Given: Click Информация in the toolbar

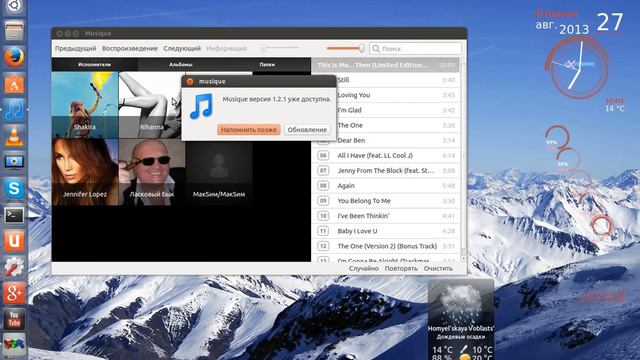Looking at the screenshot, I should point(227,48).
